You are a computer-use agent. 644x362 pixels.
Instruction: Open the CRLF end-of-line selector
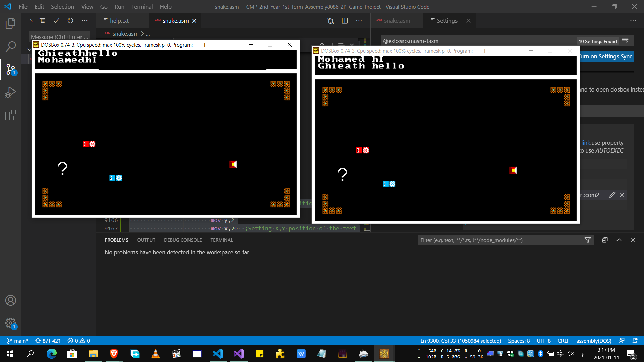(x=563, y=341)
